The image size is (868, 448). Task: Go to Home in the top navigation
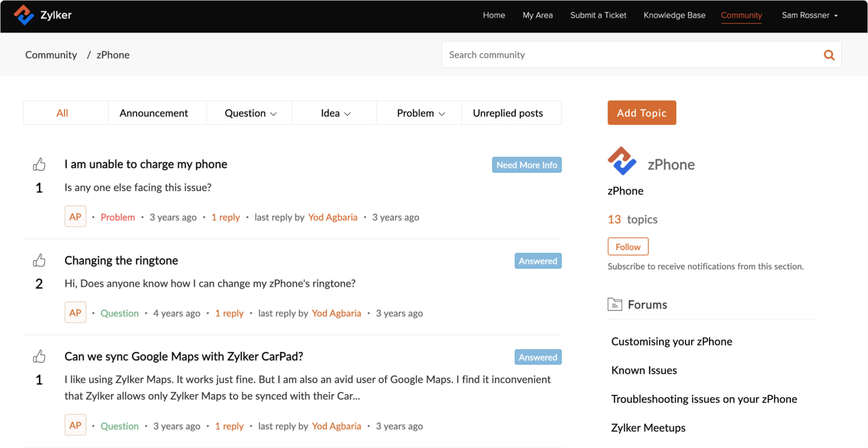(x=494, y=15)
